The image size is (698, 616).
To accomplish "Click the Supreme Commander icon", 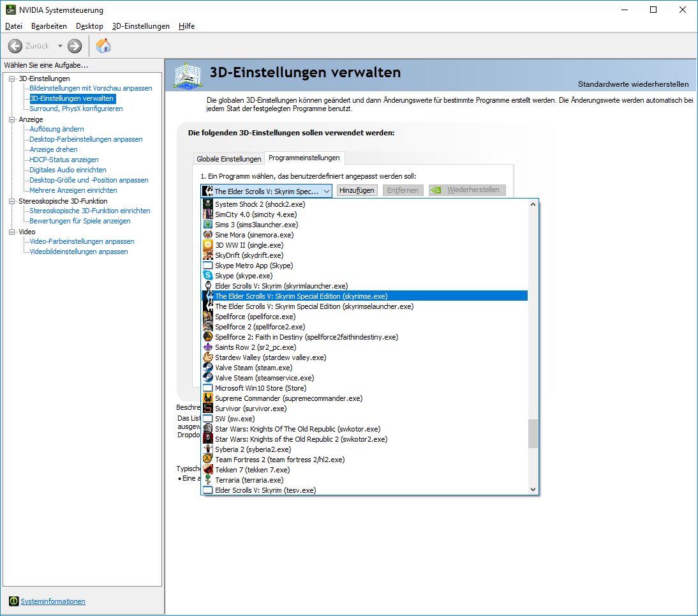I will (x=208, y=398).
